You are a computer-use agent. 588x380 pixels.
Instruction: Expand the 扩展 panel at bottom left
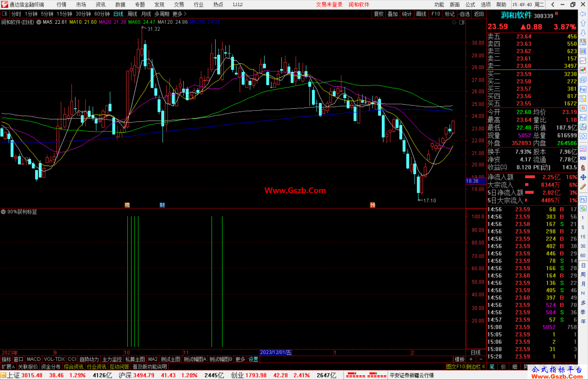pos(8,367)
